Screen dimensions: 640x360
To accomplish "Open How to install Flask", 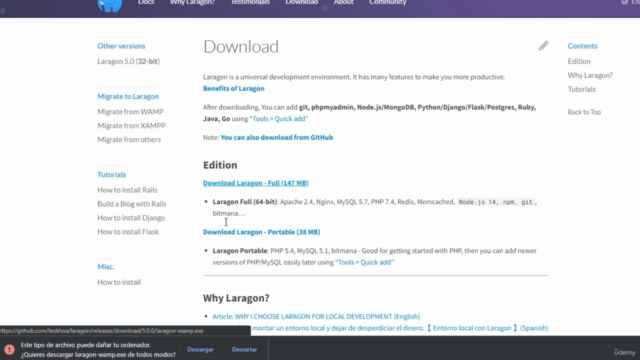I will 128,231.
